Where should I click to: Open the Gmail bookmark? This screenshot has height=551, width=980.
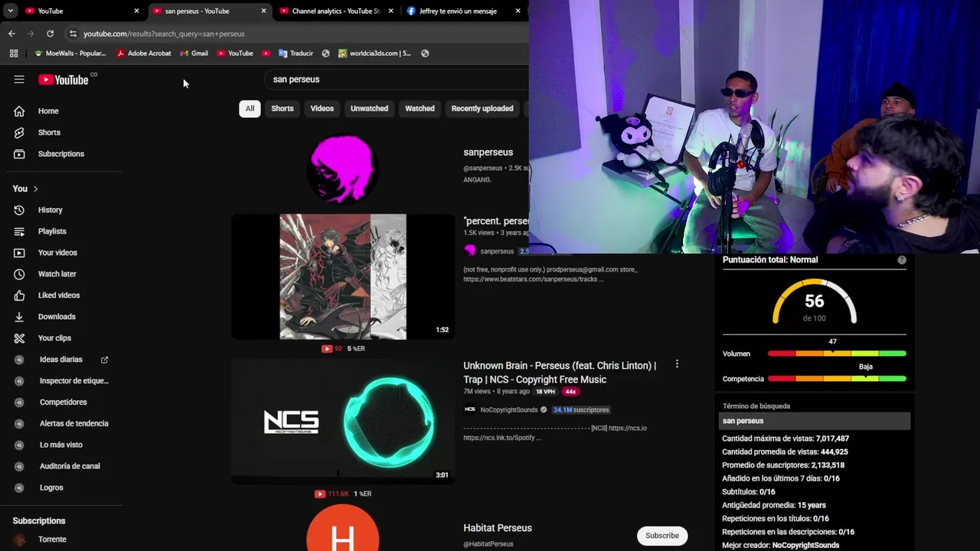tap(194, 54)
